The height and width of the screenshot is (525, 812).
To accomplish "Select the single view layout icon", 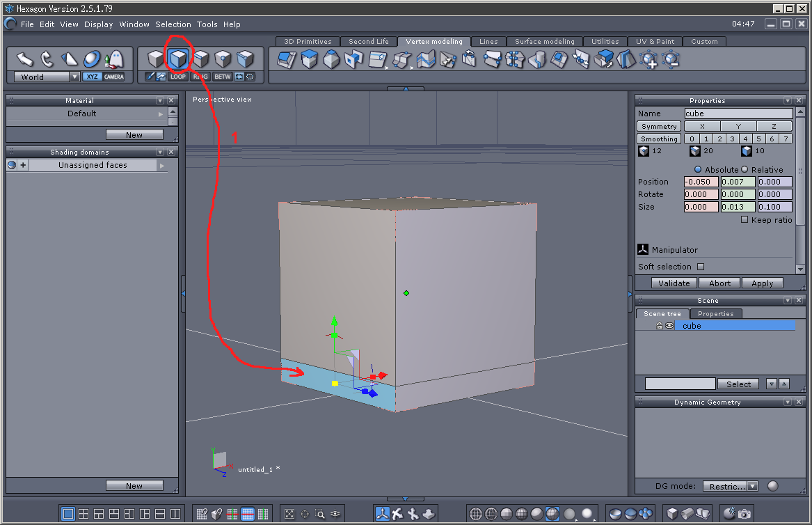I will tap(68, 514).
